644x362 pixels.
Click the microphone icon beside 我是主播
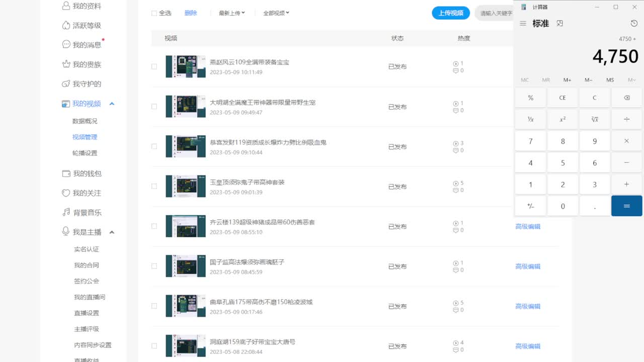pos(66,232)
